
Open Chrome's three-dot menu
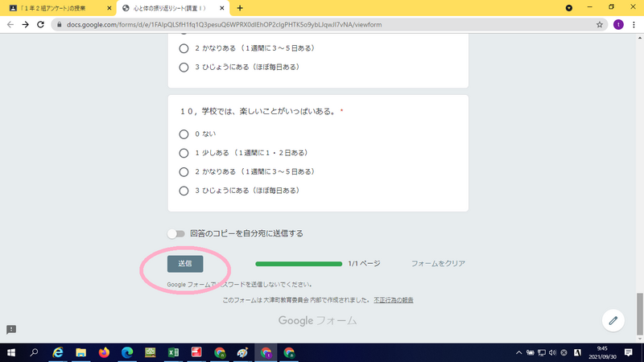(634, 24)
